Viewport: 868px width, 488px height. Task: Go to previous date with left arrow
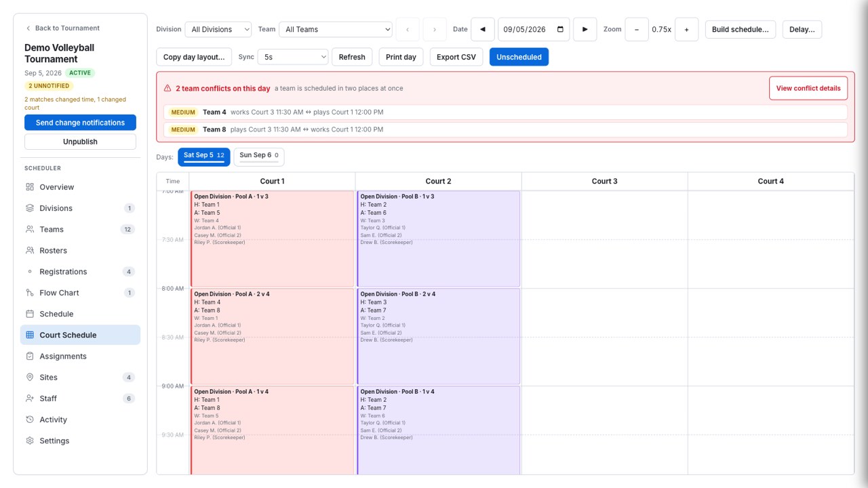click(x=483, y=29)
